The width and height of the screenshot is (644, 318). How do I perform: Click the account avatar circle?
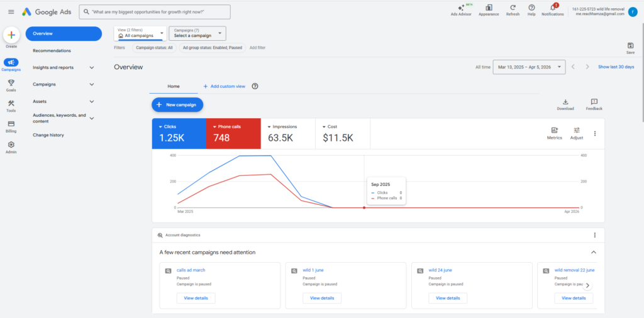[633, 12]
